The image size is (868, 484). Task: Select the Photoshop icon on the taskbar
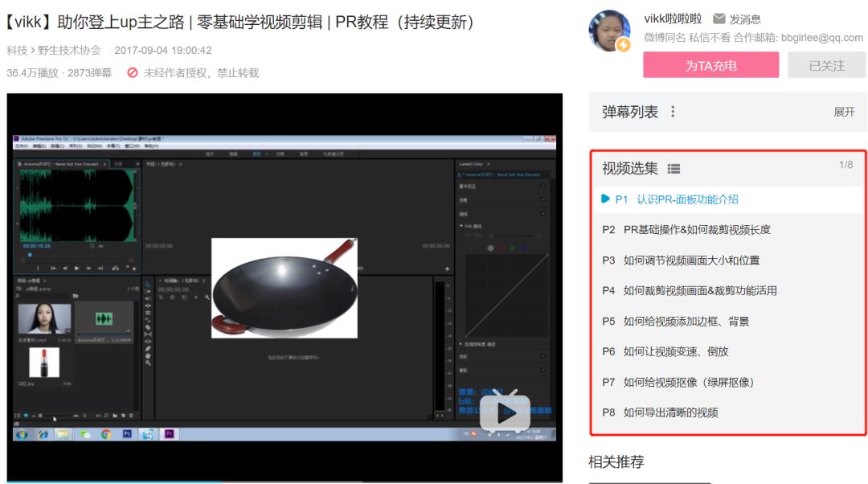(128, 435)
